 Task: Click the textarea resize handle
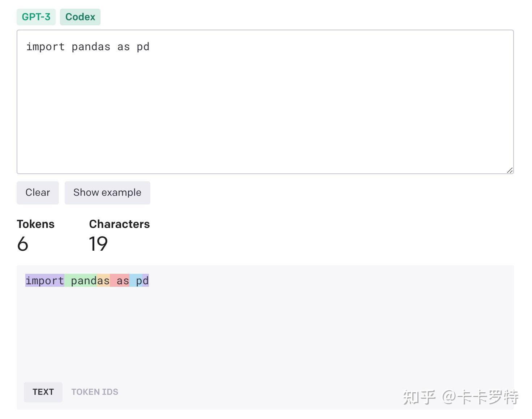click(510, 170)
